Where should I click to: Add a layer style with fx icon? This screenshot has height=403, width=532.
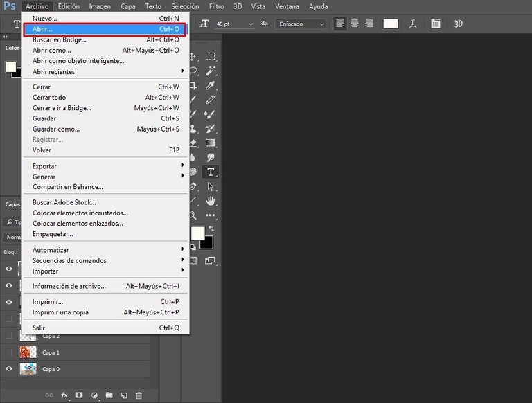pyautogui.click(x=64, y=395)
